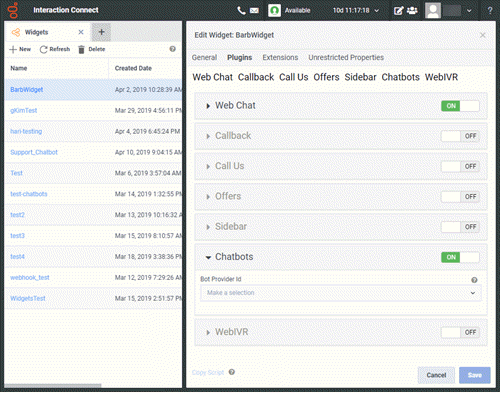Image resolution: width=500 pixels, height=393 pixels.
Task: Click the Cancel button
Action: (x=436, y=375)
